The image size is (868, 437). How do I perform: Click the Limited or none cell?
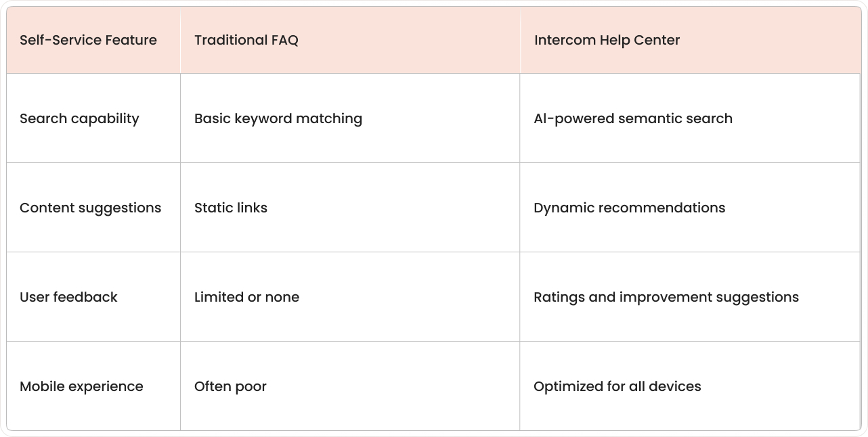[350, 297]
